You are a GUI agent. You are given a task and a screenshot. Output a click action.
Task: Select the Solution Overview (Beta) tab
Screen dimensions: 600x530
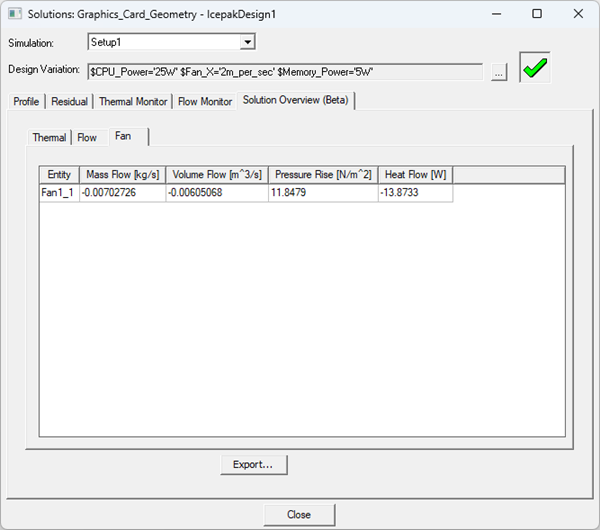click(x=296, y=100)
